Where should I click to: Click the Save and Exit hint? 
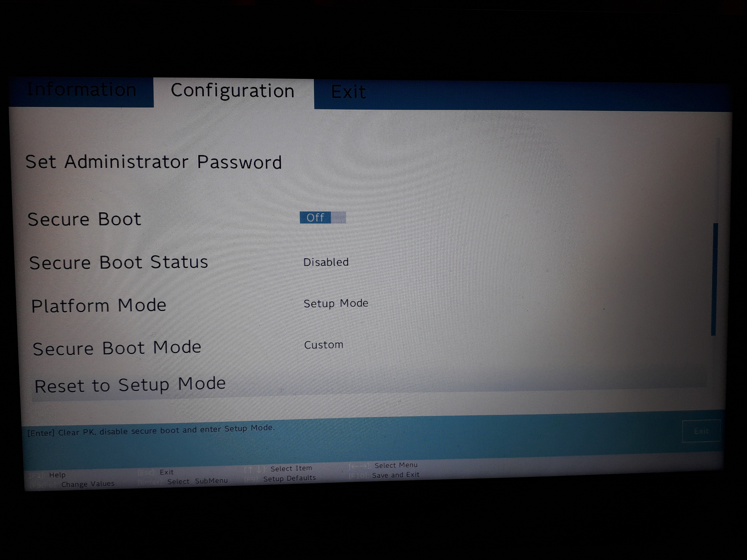point(395,475)
